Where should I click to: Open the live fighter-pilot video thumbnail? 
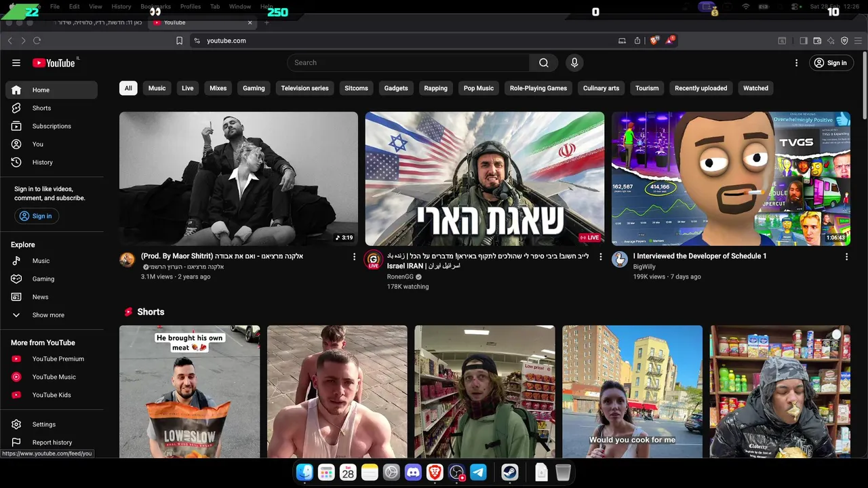click(x=485, y=179)
